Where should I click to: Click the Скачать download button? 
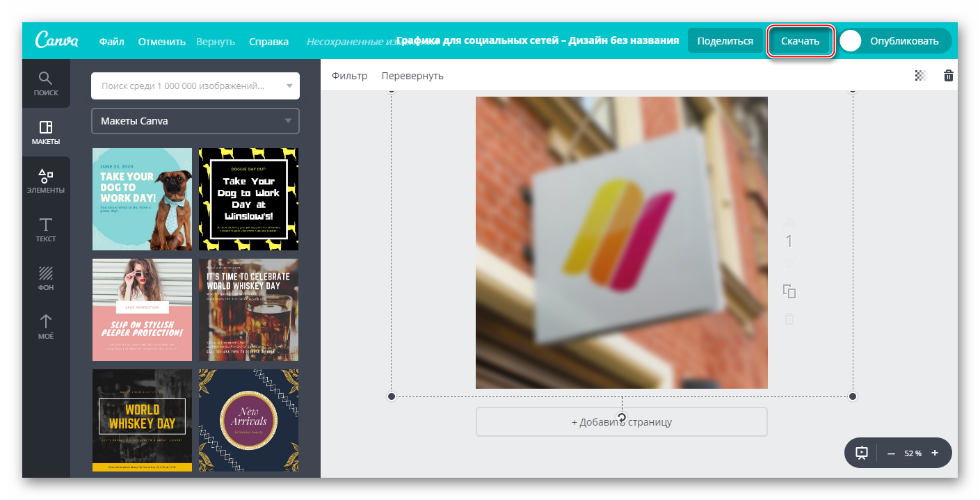800,41
